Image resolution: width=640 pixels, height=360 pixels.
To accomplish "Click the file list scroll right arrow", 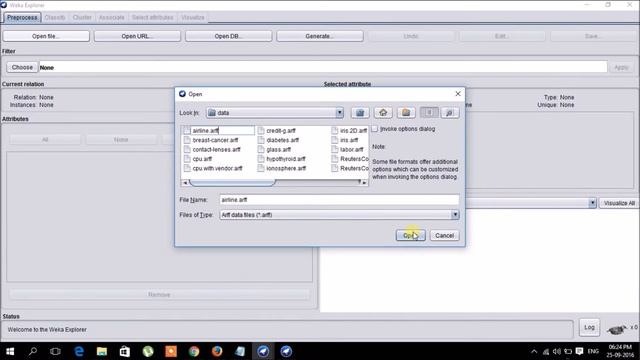I will [x=364, y=182].
